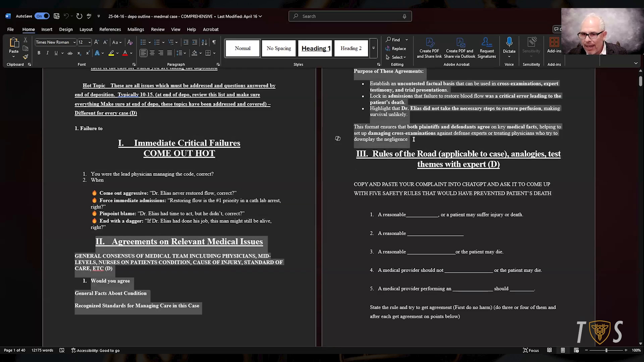Apply strikethrough formatting
Screen dimensions: 644x362
70,53
